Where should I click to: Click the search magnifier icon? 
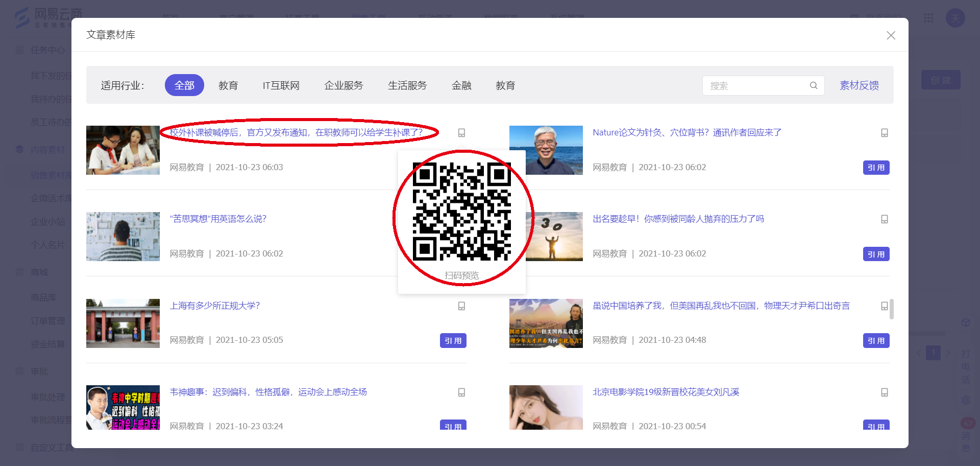[x=814, y=86]
